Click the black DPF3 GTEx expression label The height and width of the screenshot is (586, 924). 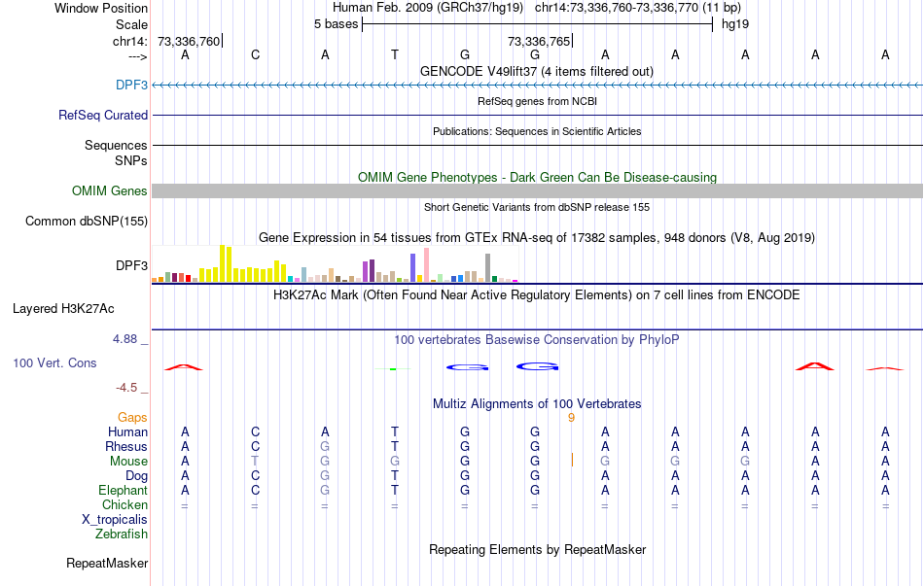(131, 265)
